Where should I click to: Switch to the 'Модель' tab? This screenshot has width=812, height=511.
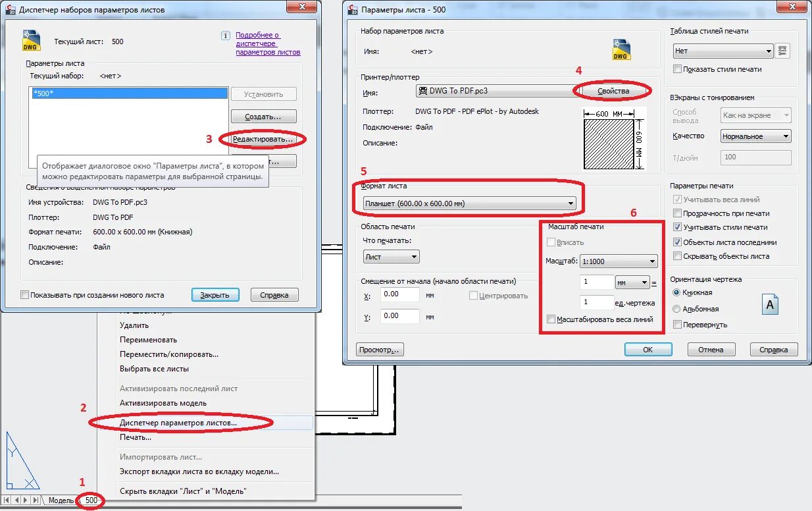click(x=61, y=500)
